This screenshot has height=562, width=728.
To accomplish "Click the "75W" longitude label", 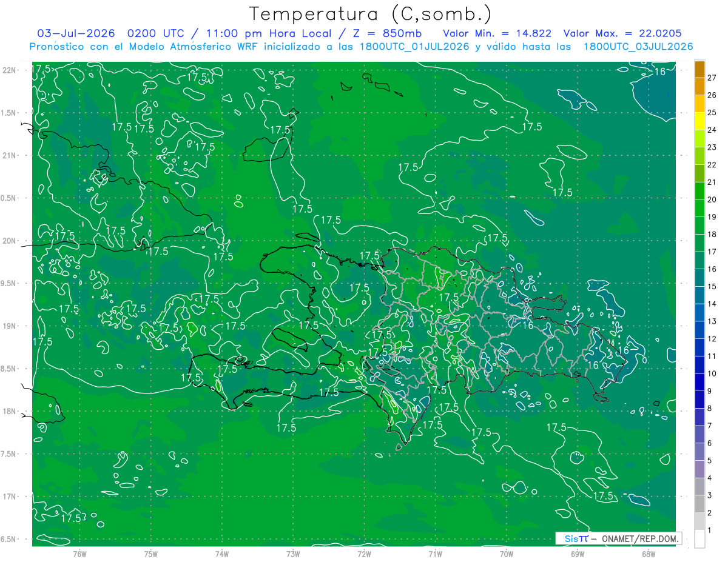I will [x=151, y=554].
